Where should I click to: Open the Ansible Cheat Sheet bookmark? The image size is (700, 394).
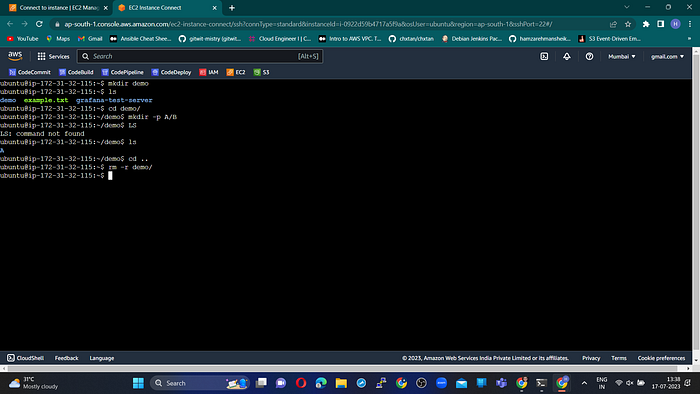140,39
